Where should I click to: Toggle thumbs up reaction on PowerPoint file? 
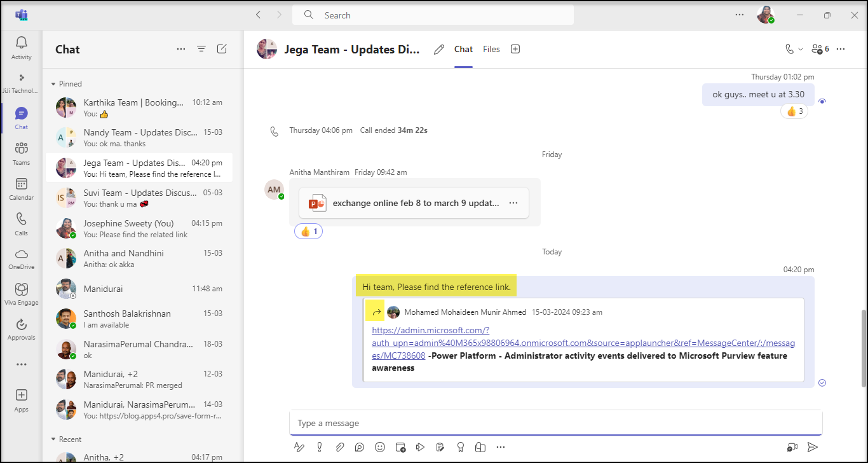click(308, 231)
